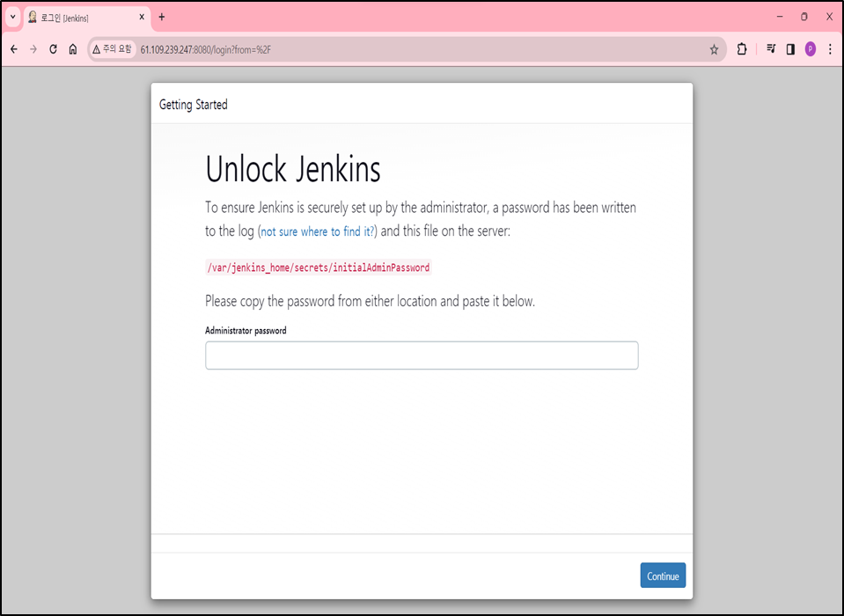Click the 주의 요함 security warning chip
Screen dimensions: 844x616
pos(112,49)
